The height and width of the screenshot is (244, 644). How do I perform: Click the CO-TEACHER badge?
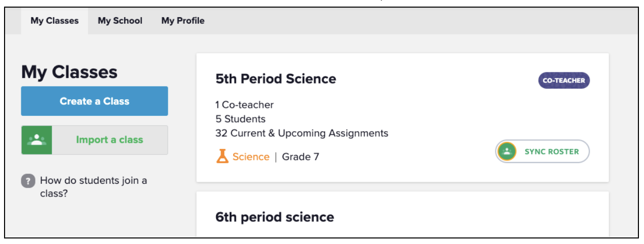click(x=564, y=80)
